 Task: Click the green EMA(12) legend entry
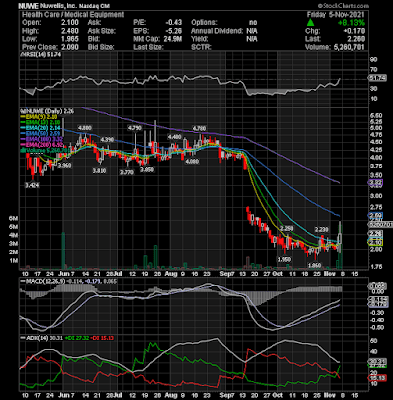point(39,122)
